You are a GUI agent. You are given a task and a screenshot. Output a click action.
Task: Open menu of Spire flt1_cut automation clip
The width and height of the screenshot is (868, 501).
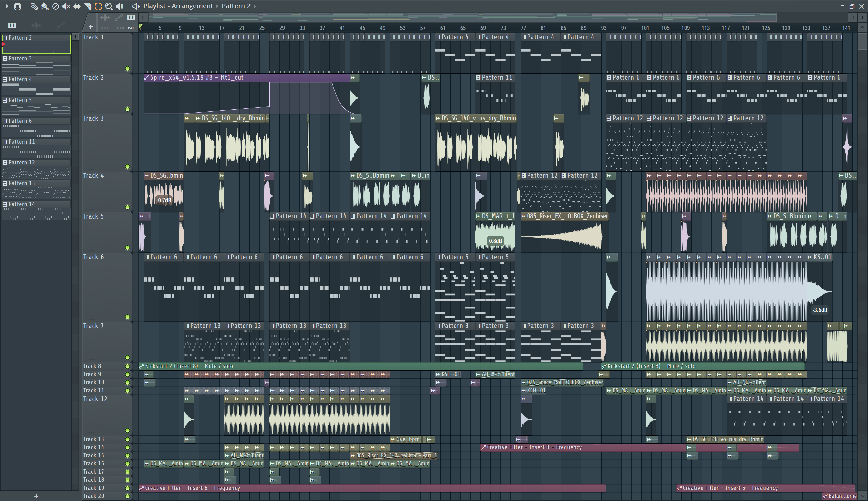tap(146, 78)
